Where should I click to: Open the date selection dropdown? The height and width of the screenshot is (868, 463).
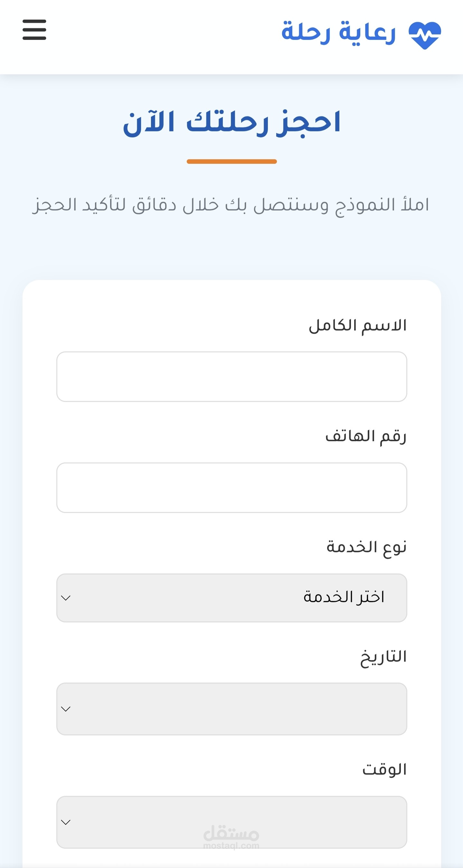click(x=232, y=709)
